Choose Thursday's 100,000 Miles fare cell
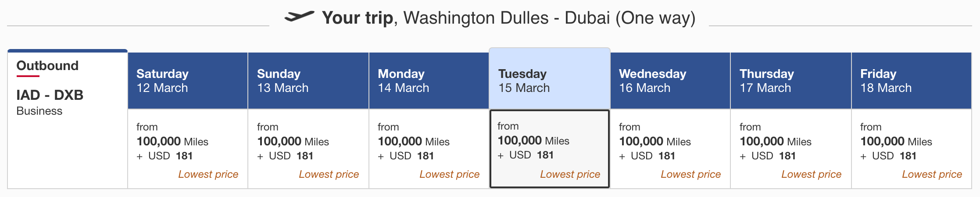 coord(791,149)
